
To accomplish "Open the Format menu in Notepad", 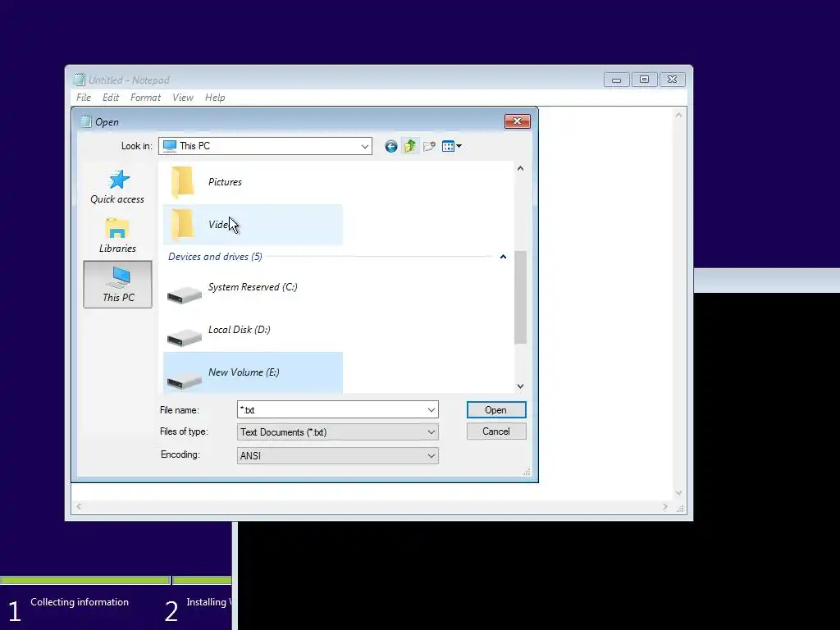I will (145, 98).
